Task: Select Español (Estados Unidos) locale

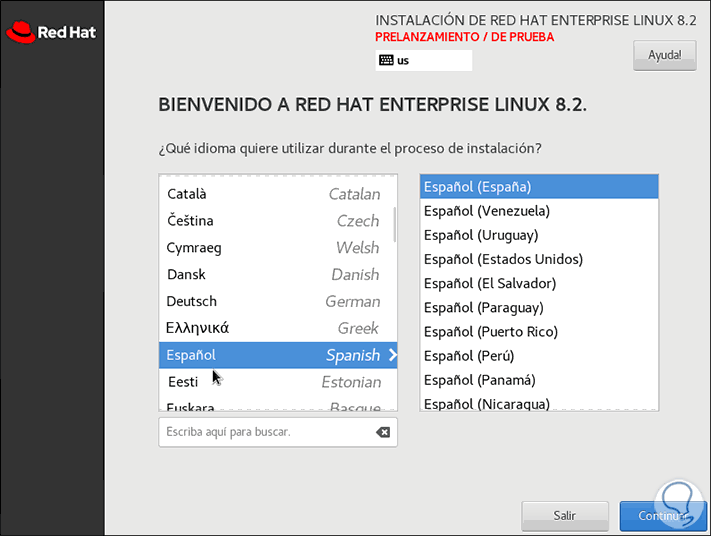Action: pyautogui.click(x=539, y=259)
